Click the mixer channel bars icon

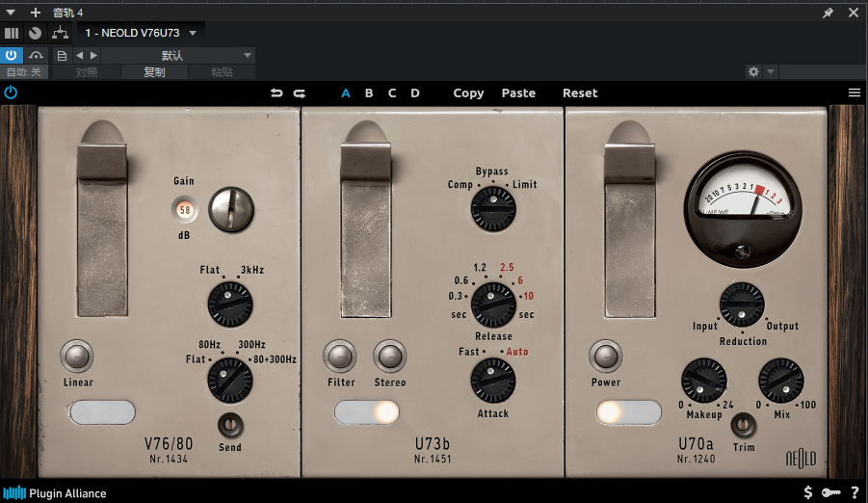click(11, 33)
